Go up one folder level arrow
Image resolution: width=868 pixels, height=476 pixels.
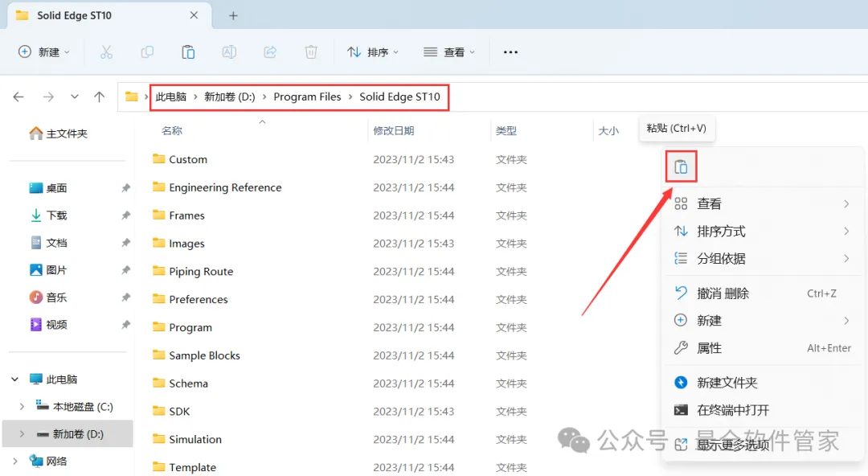99,97
